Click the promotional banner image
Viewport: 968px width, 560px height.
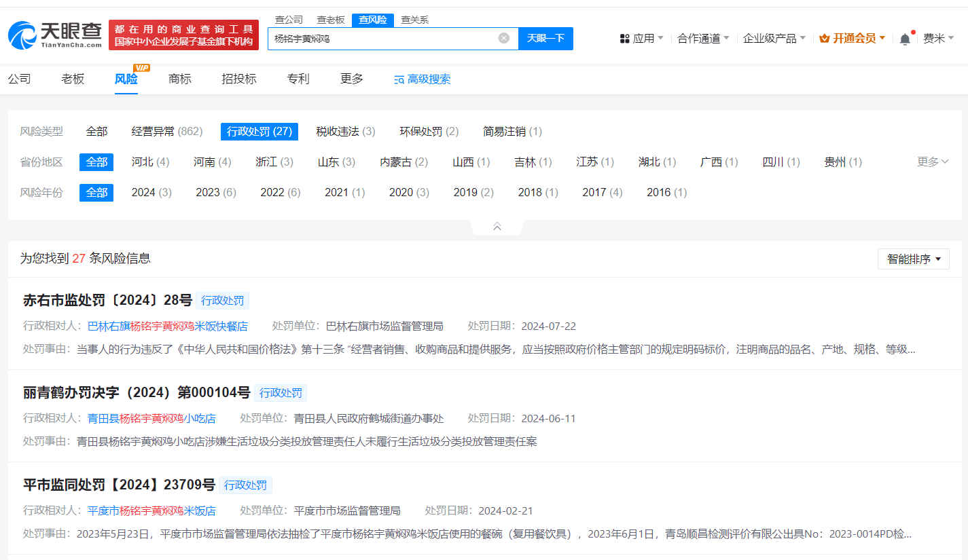tap(183, 35)
